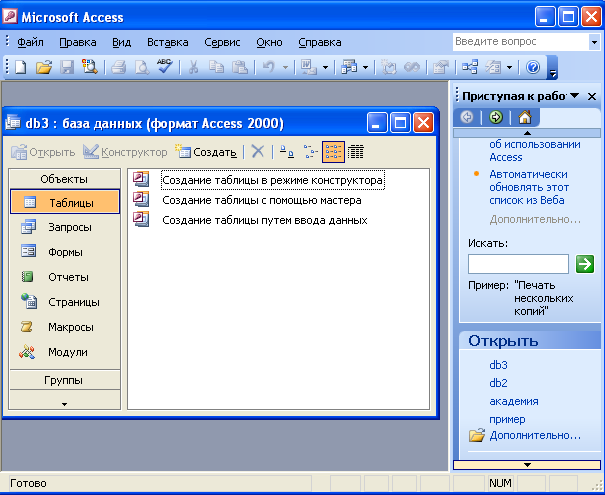
Task: Toggle the List view button
Action: [333, 152]
